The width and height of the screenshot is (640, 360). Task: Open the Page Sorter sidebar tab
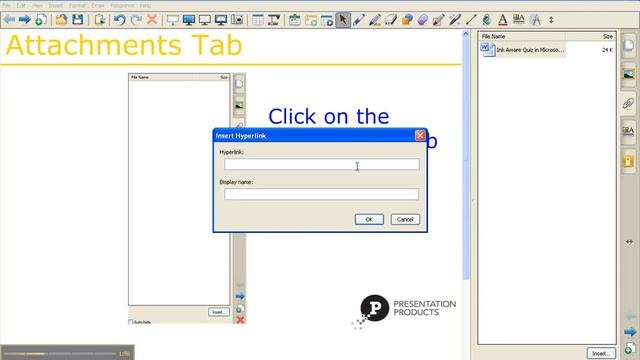[x=629, y=46]
